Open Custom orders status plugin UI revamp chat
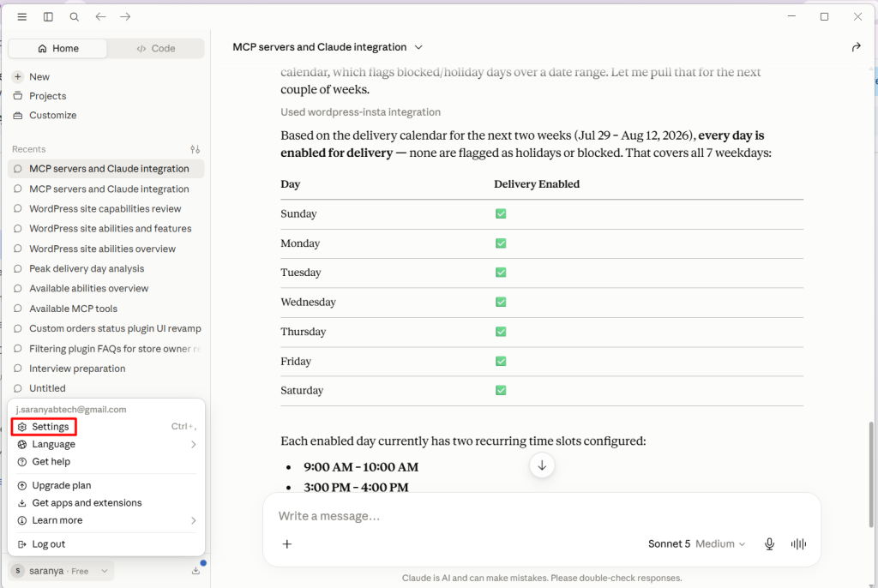The height and width of the screenshot is (588, 878). pyautogui.click(x=106, y=329)
